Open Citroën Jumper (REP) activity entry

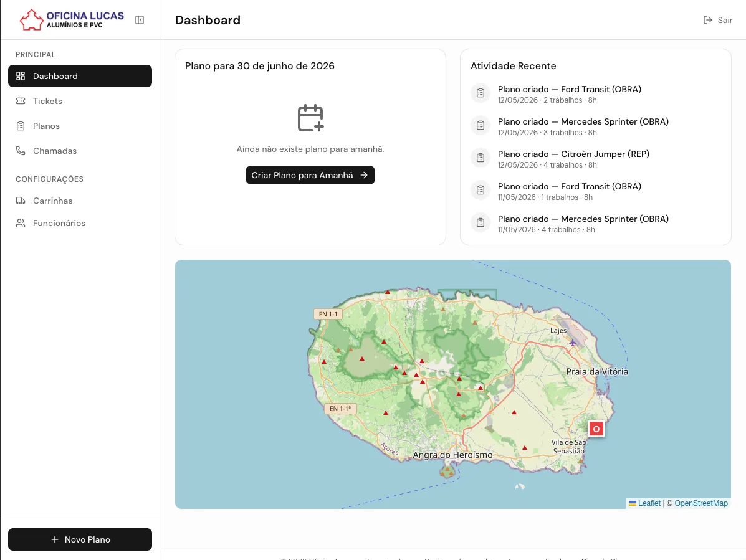(596, 159)
